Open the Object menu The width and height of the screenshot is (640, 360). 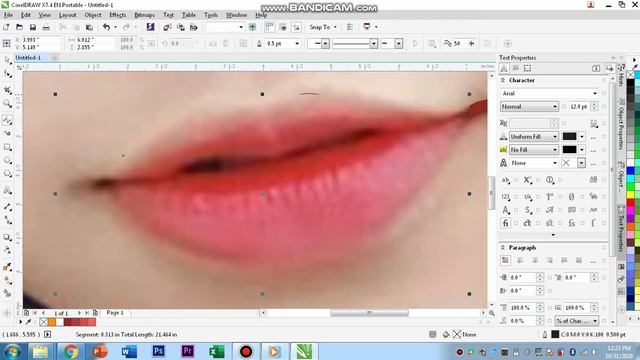93,15
